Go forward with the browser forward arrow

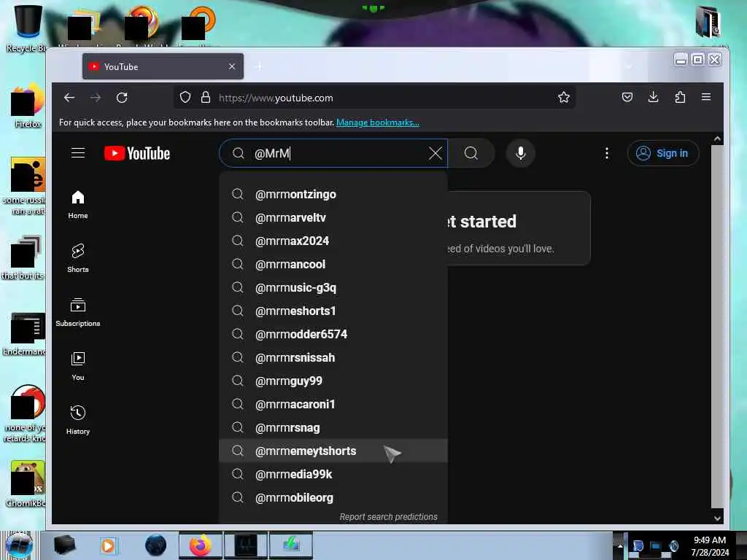pyautogui.click(x=96, y=98)
